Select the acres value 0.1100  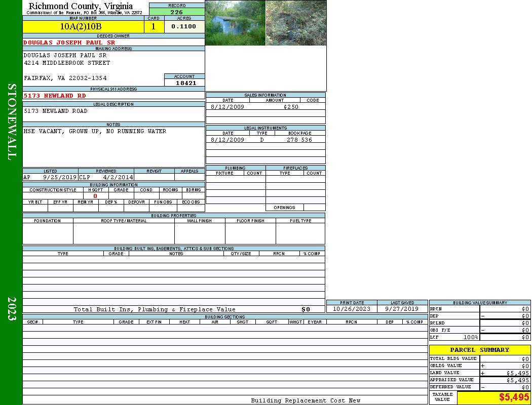tap(183, 27)
